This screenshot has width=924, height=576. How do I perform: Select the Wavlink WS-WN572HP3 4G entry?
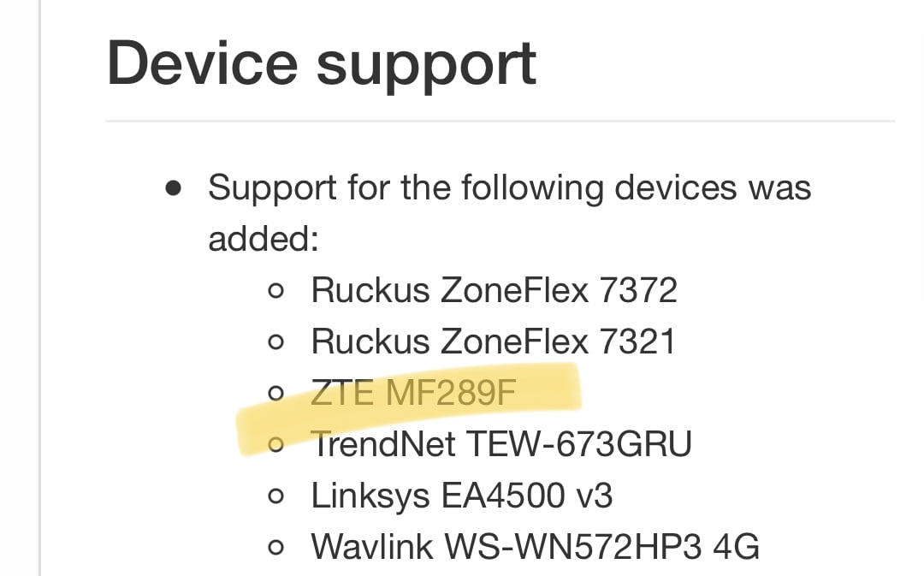click(x=535, y=547)
